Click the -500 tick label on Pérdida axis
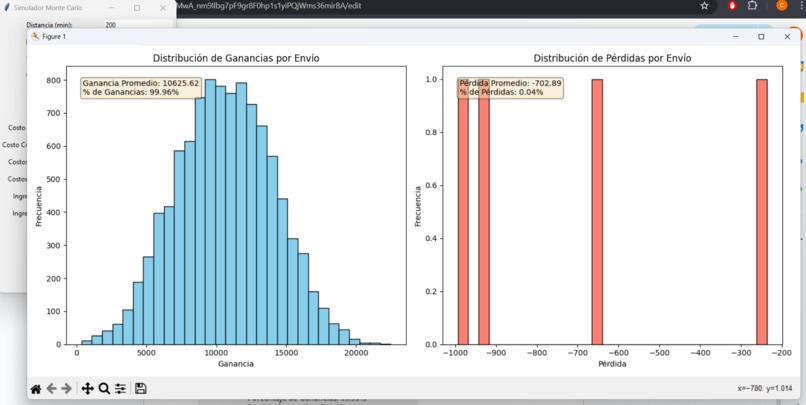Screen dimensions: 806x405 (660, 353)
